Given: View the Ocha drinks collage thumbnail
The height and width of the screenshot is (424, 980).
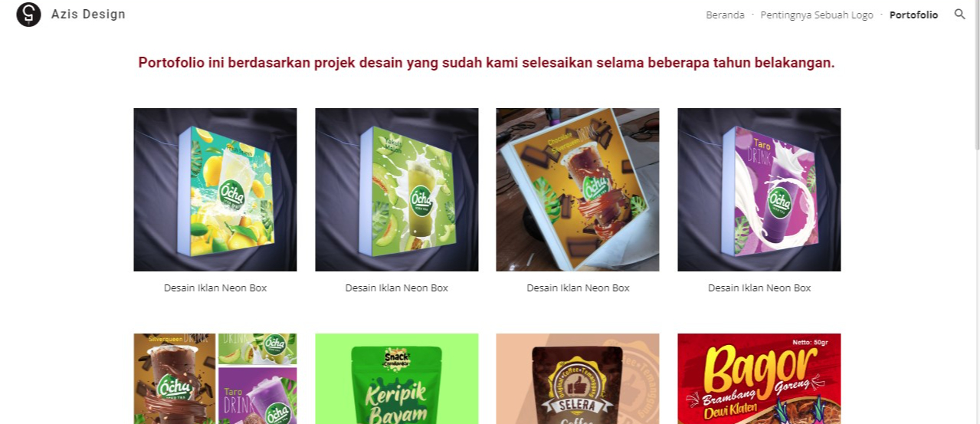Looking at the screenshot, I should (x=215, y=379).
